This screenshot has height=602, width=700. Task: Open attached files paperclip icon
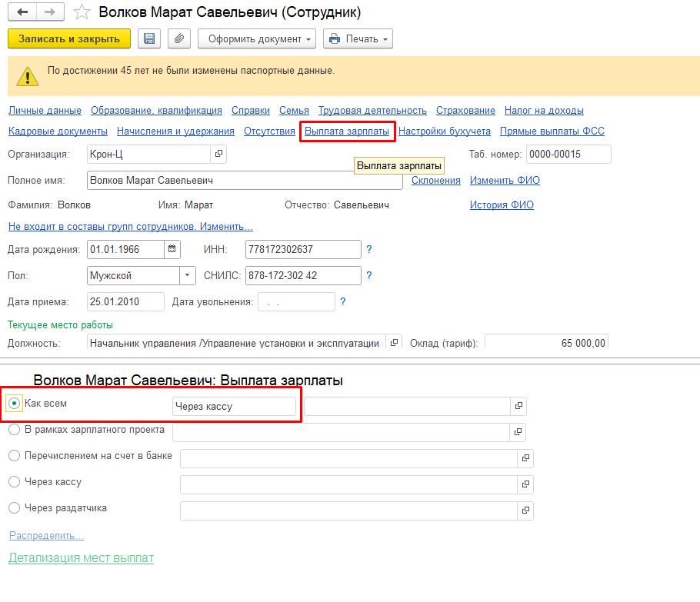(179, 38)
